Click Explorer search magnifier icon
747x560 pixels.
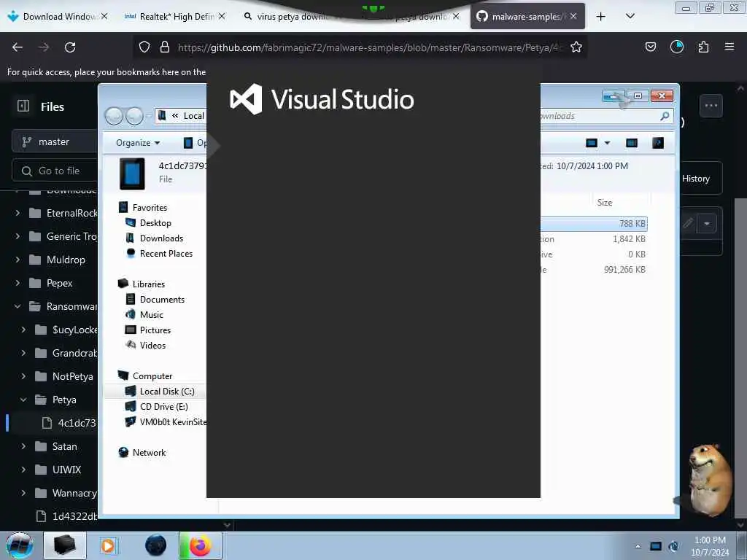point(665,116)
